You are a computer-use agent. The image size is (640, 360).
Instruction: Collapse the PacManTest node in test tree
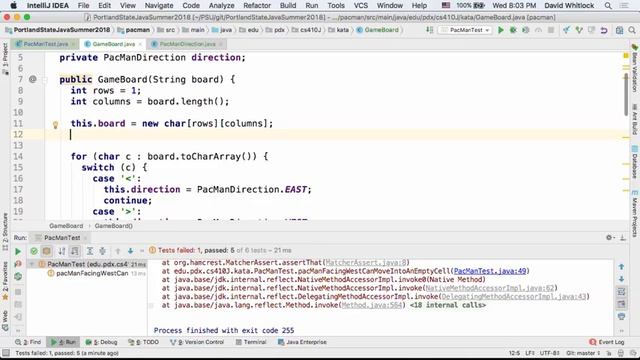point(32,264)
